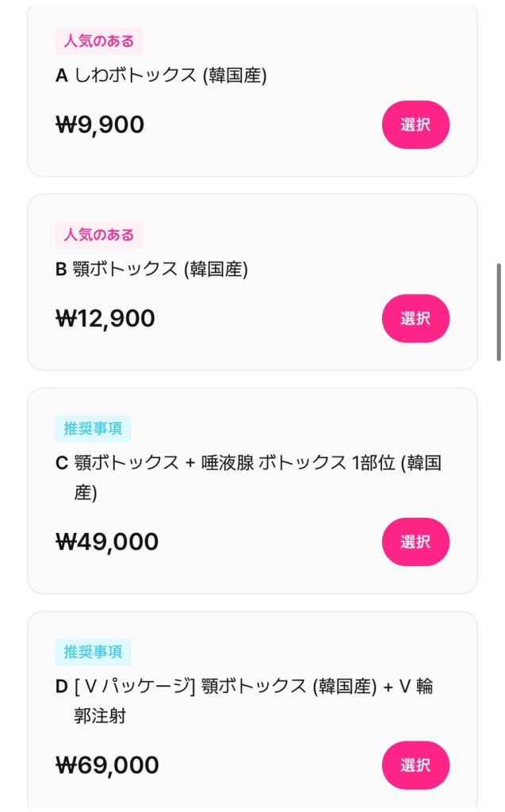
Task: Click the 人気のある badge on option B
Action: [98, 235]
